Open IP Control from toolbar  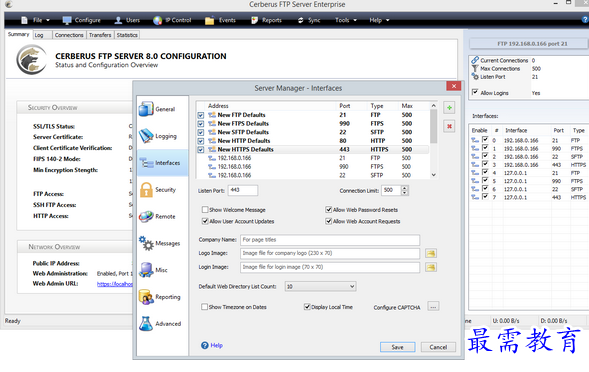pos(172,20)
